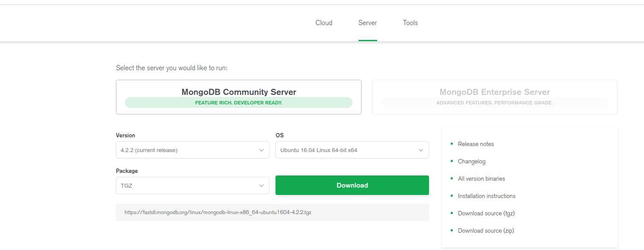Open the Version dropdown showing 4.2.2
The image size is (644, 250).
(192, 150)
